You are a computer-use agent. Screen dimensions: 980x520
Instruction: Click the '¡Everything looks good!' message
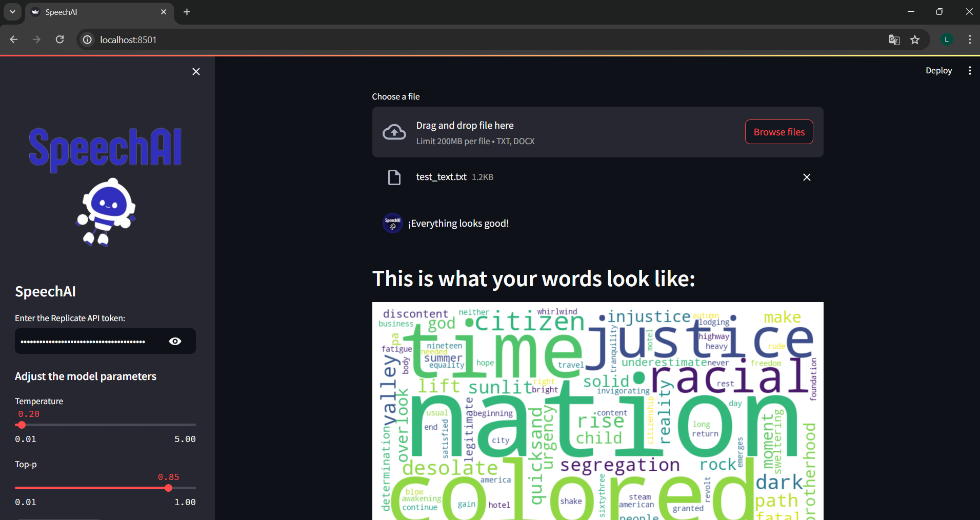[458, 224]
